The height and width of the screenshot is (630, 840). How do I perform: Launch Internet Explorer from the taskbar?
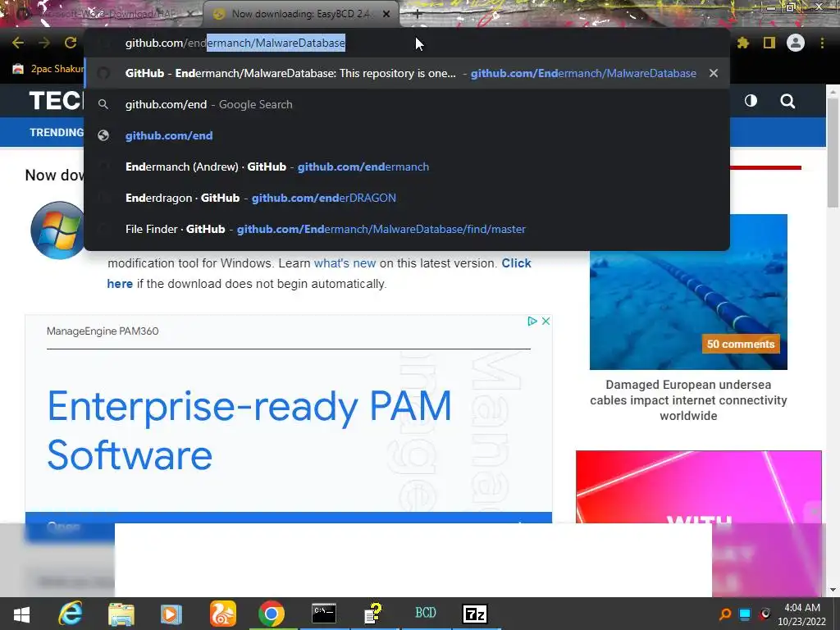[x=71, y=614]
